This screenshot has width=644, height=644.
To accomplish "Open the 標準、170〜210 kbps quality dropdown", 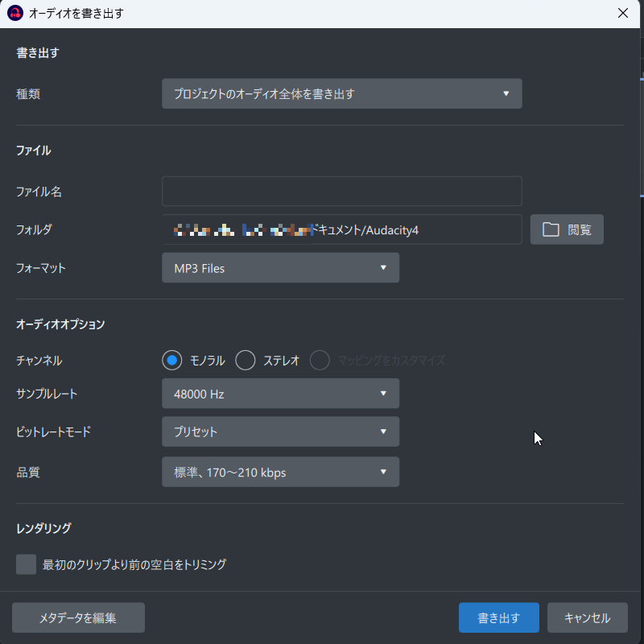I will [280, 472].
